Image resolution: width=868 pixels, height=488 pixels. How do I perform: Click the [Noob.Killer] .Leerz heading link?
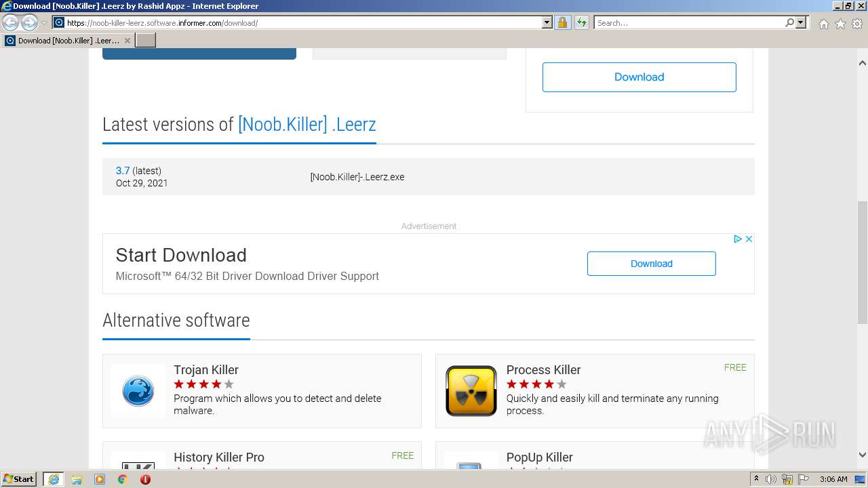point(307,125)
